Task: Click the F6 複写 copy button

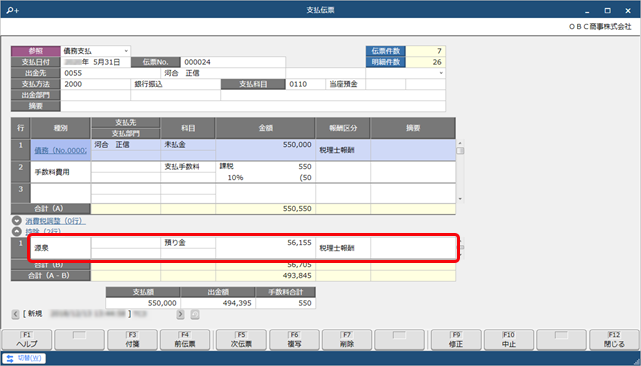Action: pos(294,340)
